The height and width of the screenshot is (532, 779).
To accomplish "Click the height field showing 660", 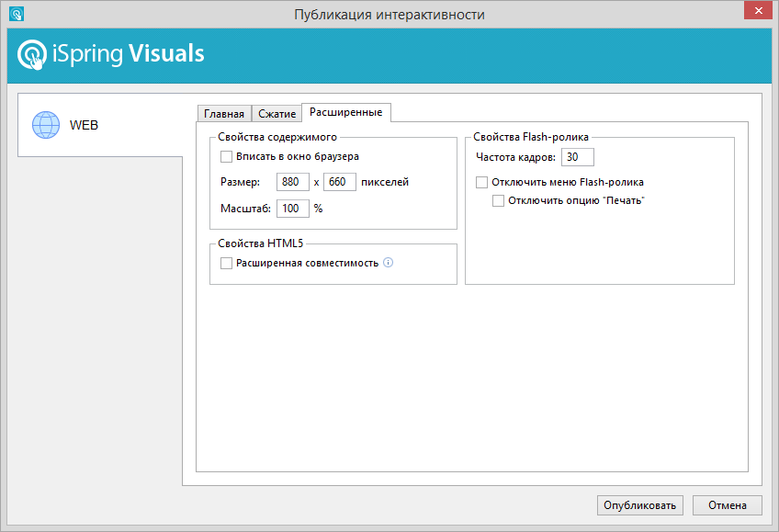I will 339,182.
